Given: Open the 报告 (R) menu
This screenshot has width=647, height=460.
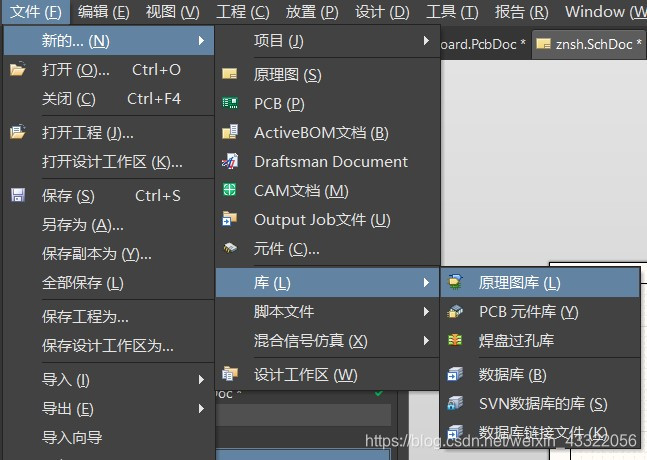Looking at the screenshot, I should pyautogui.click(x=522, y=12).
